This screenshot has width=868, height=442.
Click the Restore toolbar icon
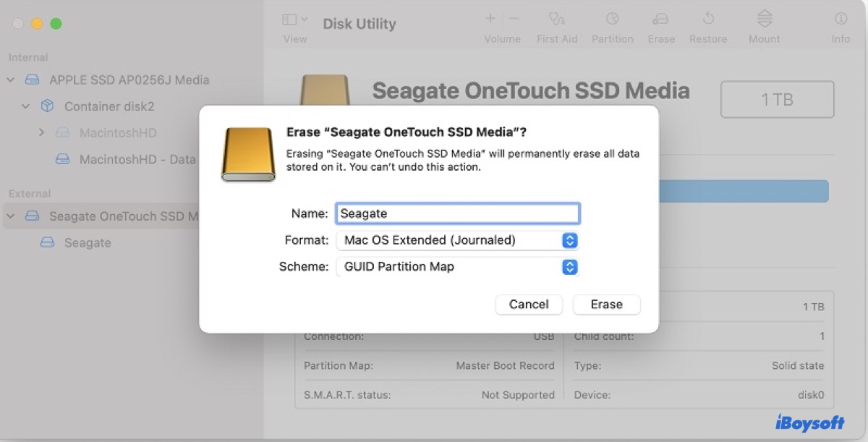point(708,20)
